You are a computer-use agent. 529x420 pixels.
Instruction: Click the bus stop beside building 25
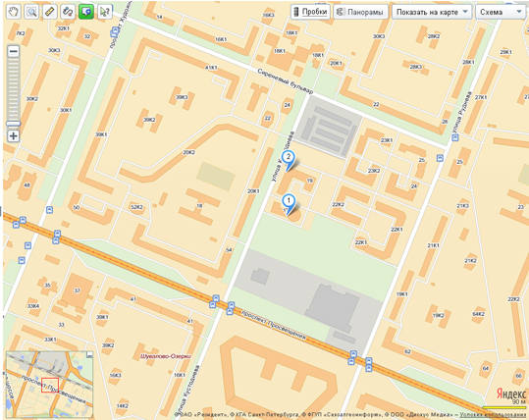(440, 158)
